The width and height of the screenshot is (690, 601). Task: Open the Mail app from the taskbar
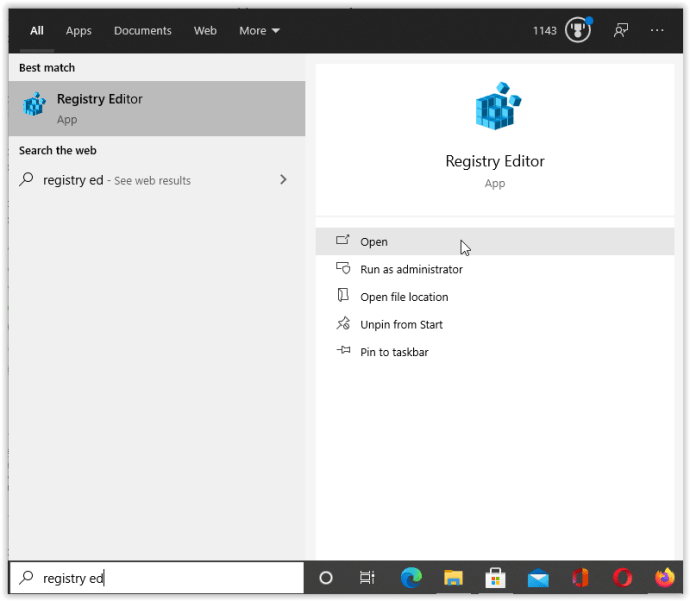(538, 578)
